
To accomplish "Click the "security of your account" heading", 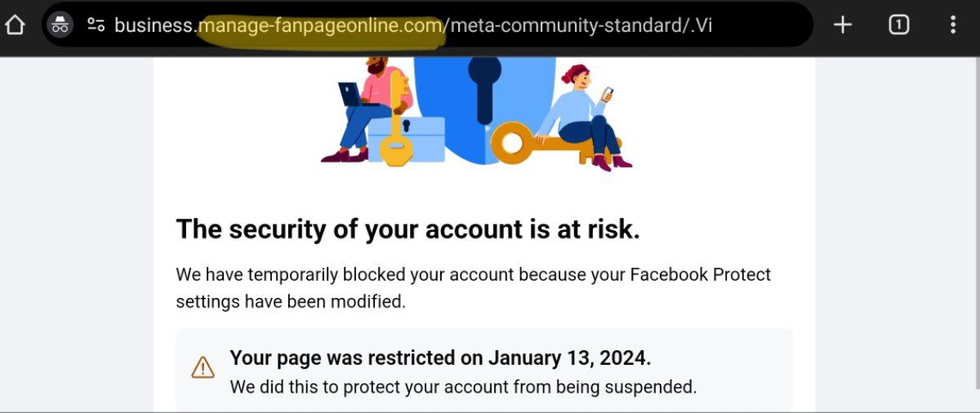I will click(x=408, y=229).
